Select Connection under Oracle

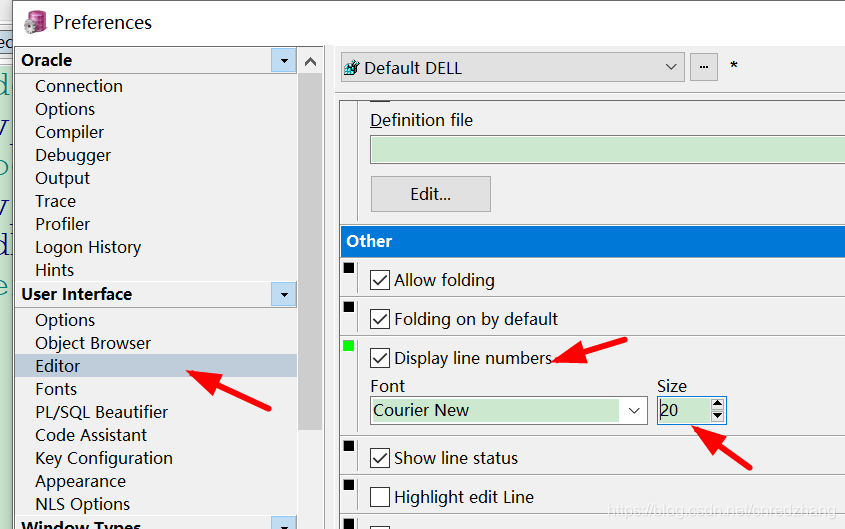click(x=79, y=86)
